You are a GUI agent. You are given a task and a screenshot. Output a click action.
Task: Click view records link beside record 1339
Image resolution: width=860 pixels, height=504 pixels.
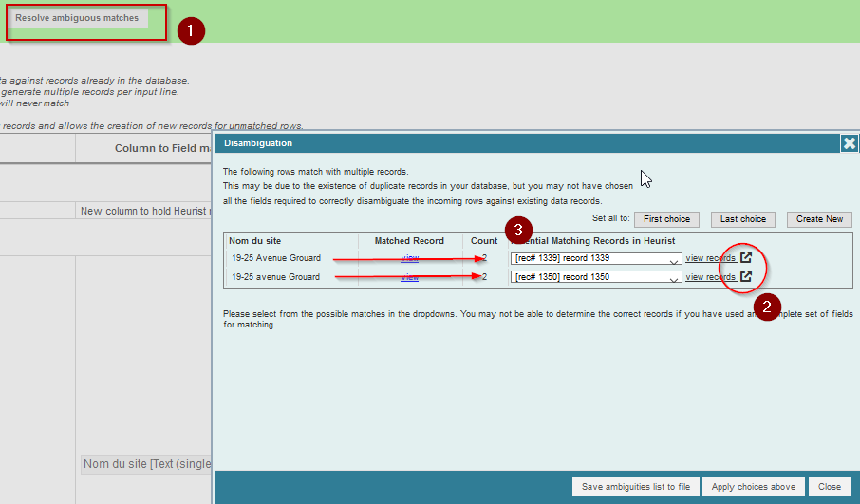710,258
